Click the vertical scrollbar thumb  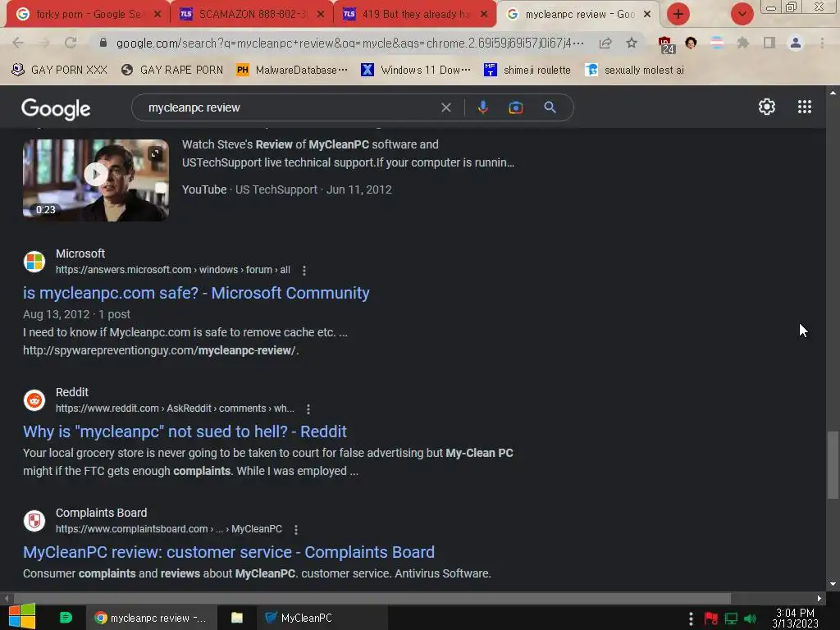833,465
